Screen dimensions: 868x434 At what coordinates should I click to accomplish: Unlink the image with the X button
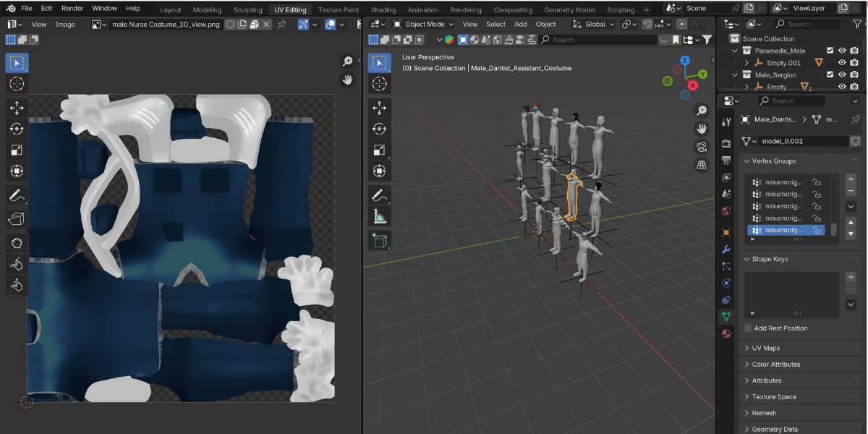(x=266, y=24)
